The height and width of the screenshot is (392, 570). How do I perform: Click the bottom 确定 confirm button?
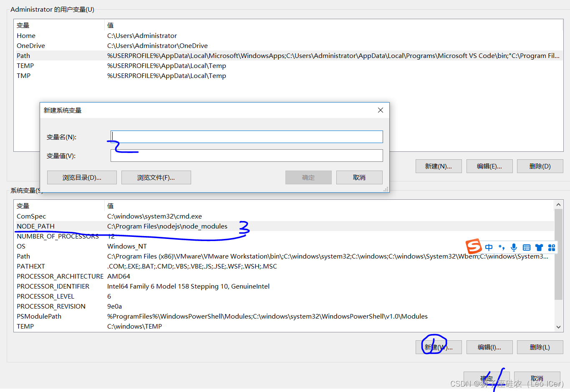click(486, 378)
